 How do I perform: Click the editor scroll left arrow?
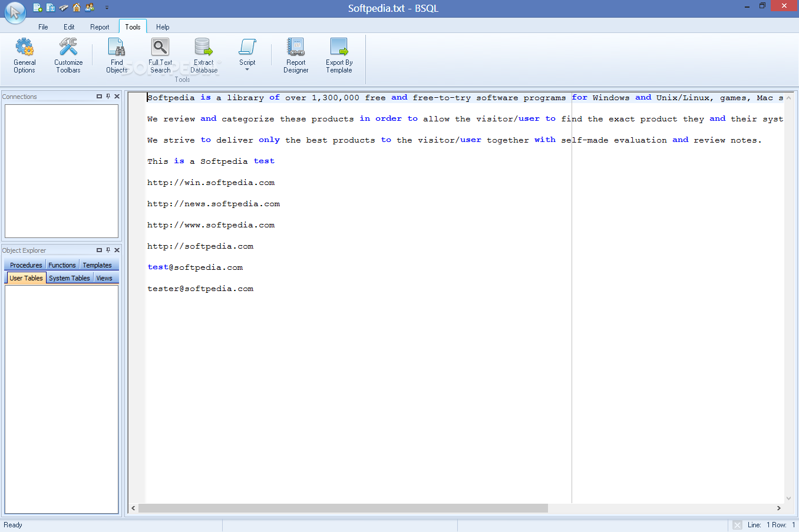pyautogui.click(x=133, y=508)
